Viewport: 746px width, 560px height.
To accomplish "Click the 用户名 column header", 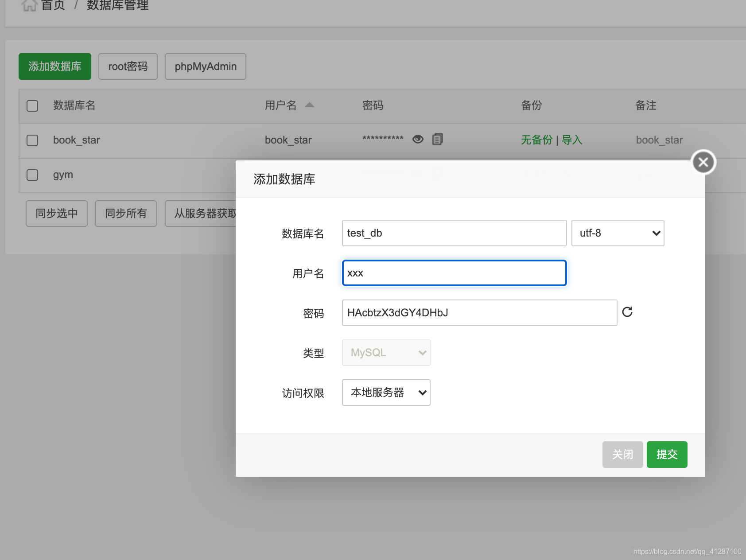I will [x=281, y=105].
